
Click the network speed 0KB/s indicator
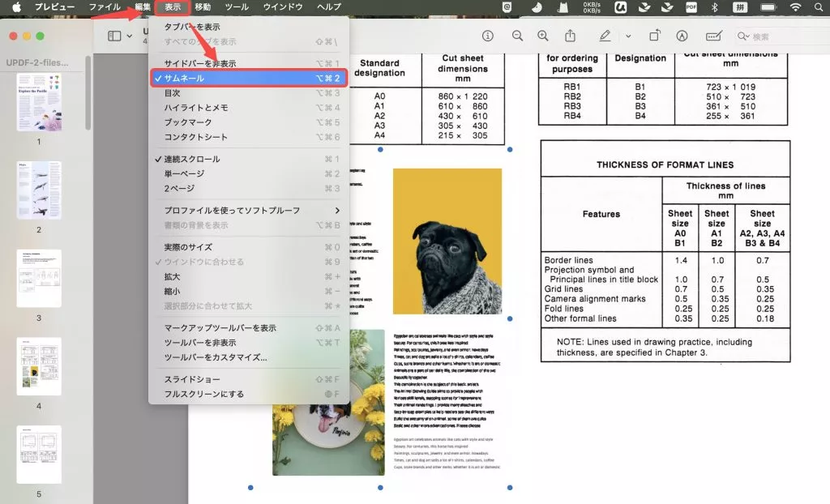click(592, 6)
